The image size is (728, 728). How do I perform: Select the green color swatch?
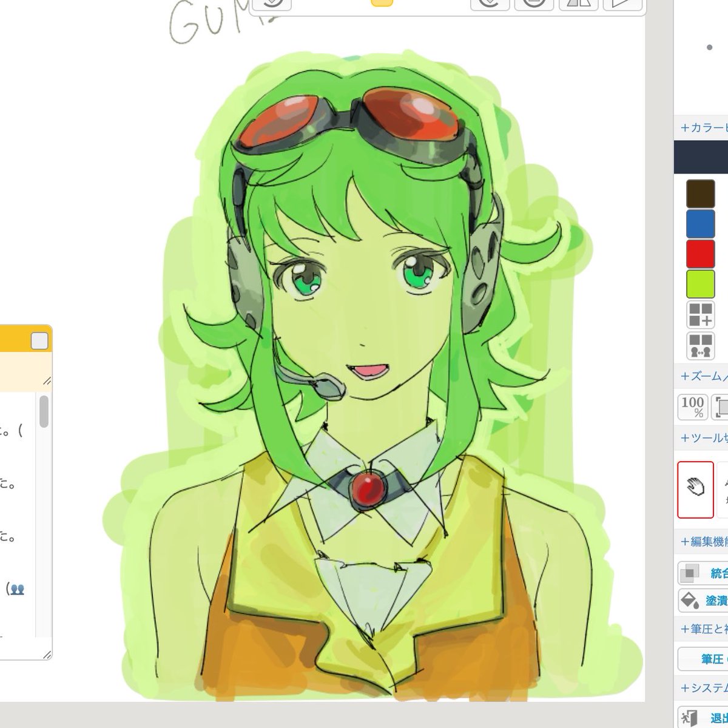pos(700,284)
